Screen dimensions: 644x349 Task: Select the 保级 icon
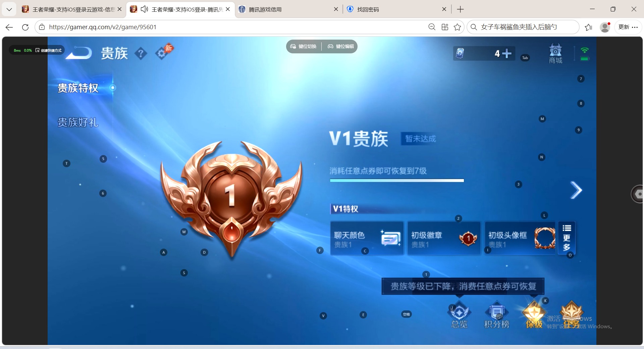coord(534,315)
